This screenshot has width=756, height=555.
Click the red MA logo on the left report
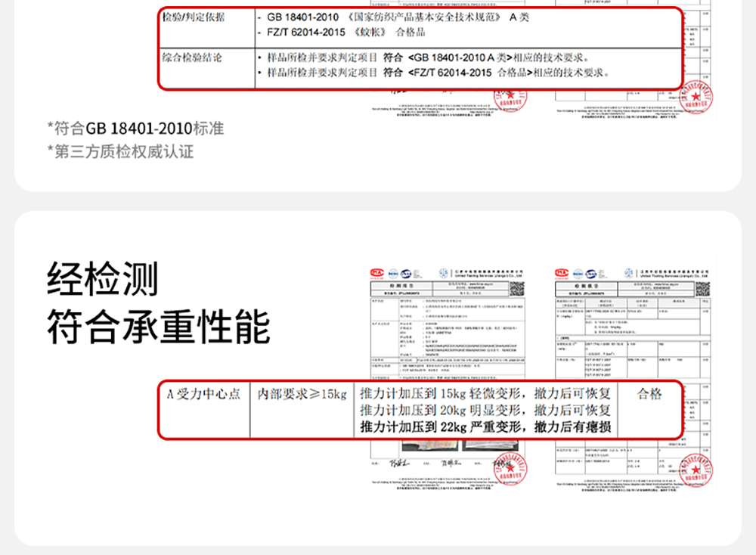[x=377, y=273]
